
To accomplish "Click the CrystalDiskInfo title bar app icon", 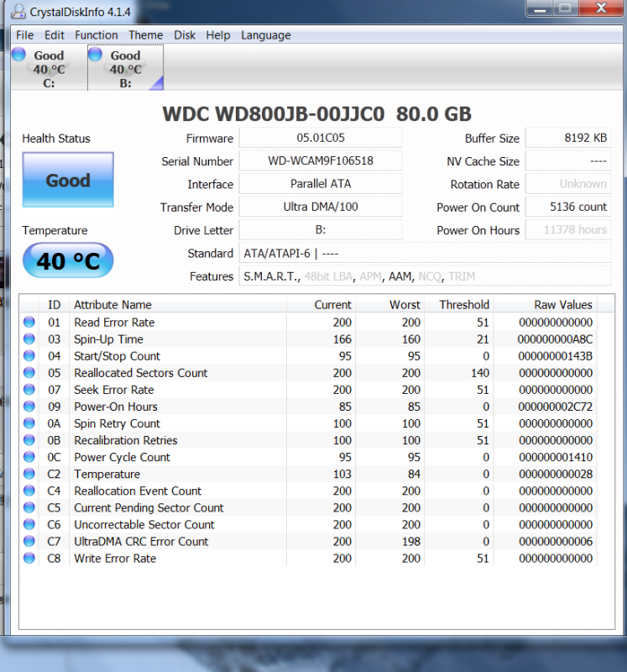I will (x=17, y=11).
